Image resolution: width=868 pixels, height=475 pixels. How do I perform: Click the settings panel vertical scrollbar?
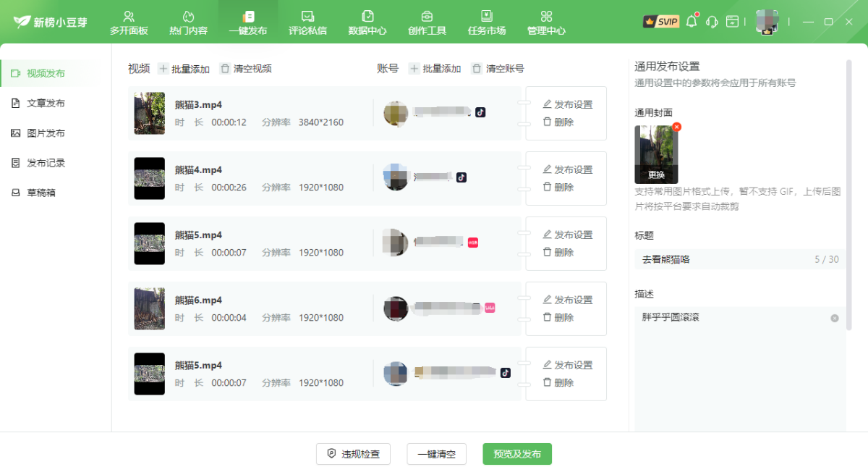click(x=848, y=196)
